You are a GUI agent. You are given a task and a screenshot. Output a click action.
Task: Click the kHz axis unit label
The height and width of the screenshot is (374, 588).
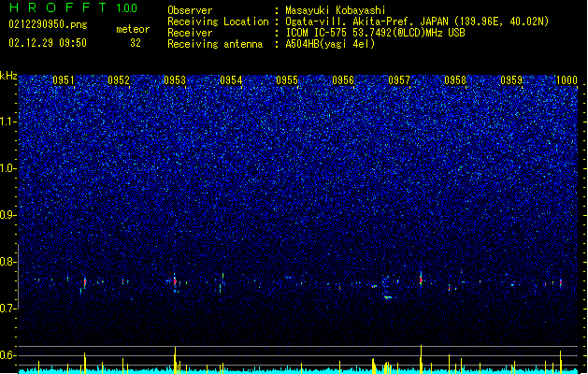coord(8,76)
